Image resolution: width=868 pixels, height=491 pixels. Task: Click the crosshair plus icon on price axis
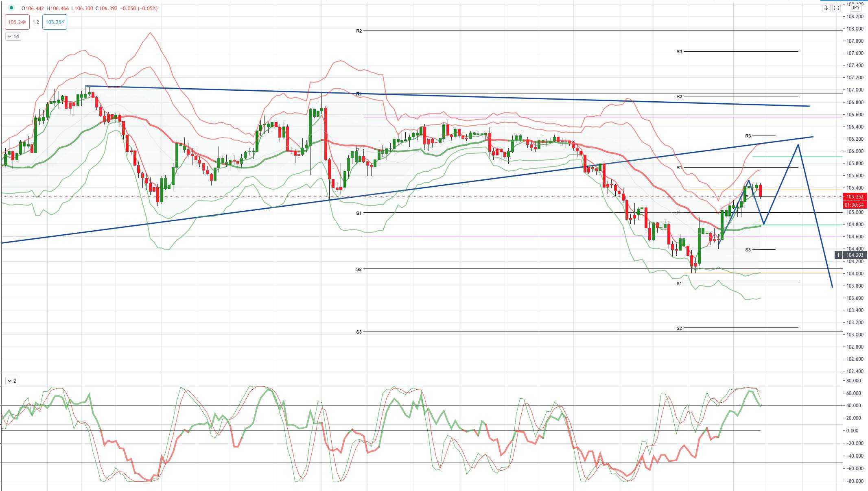pyautogui.click(x=838, y=255)
